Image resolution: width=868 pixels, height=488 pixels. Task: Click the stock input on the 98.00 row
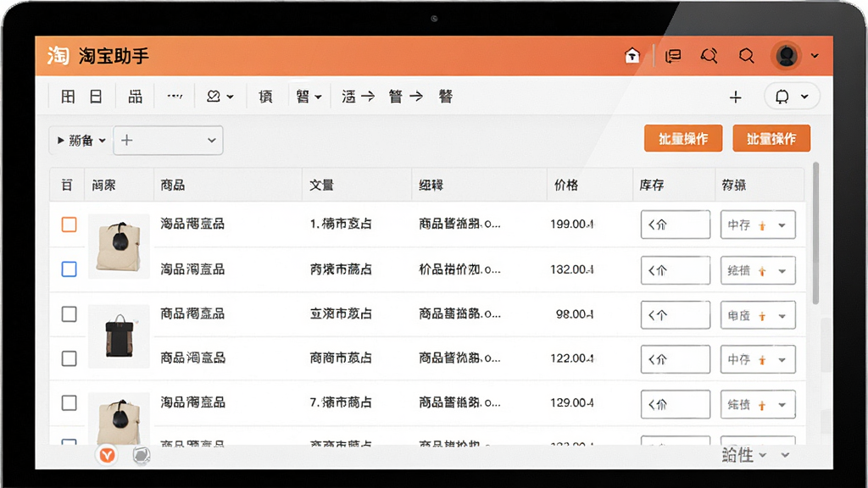(x=676, y=315)
